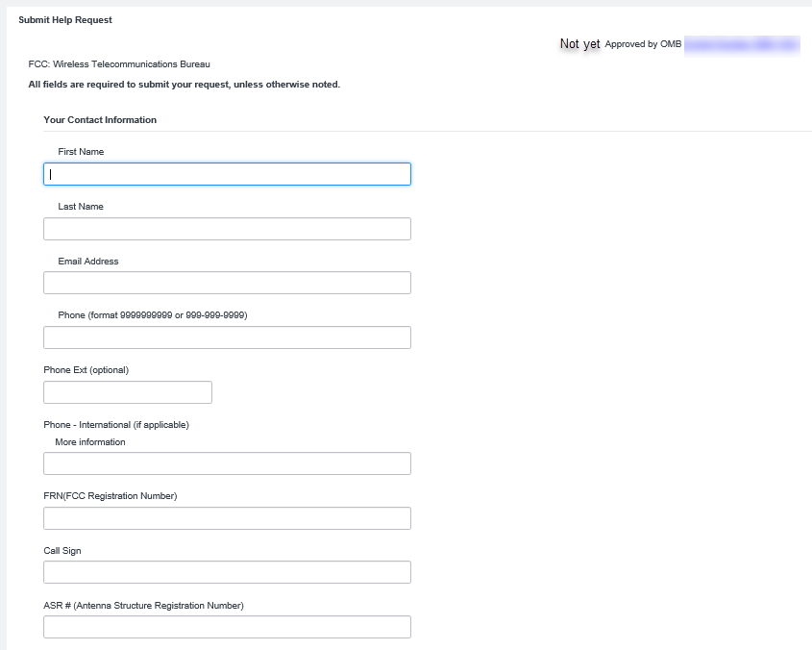Click the Call Sign input field
The image size is (812, 650).
point(227,572)
